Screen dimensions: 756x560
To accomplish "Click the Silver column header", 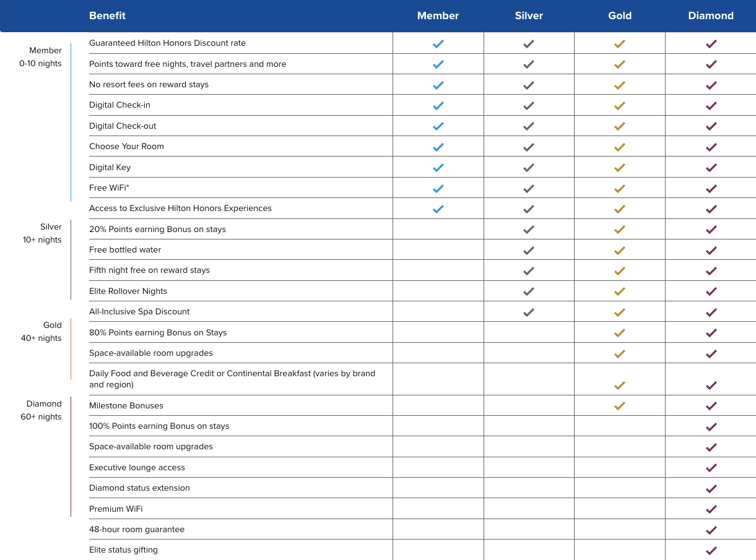I will click(529, 16).
